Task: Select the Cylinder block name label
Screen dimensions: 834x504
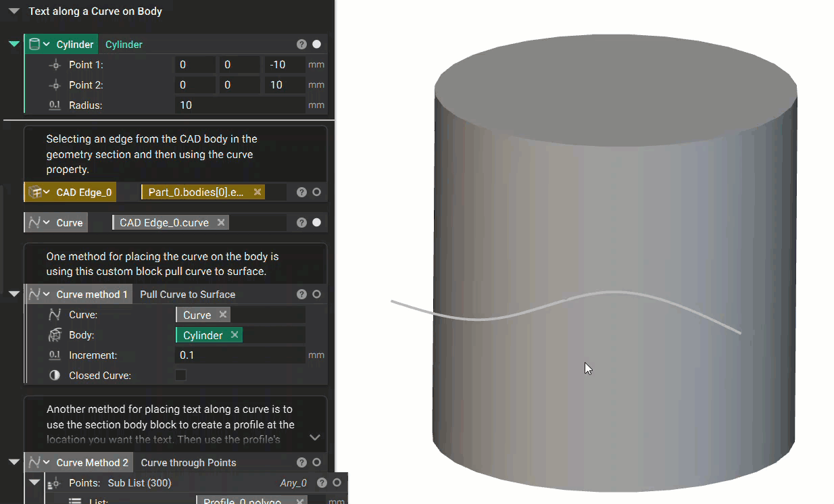Action: [124, 45]
